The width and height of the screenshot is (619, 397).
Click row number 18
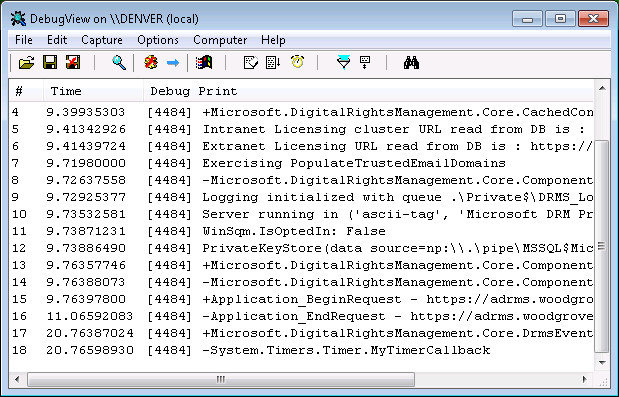click(x=19, y=350)
